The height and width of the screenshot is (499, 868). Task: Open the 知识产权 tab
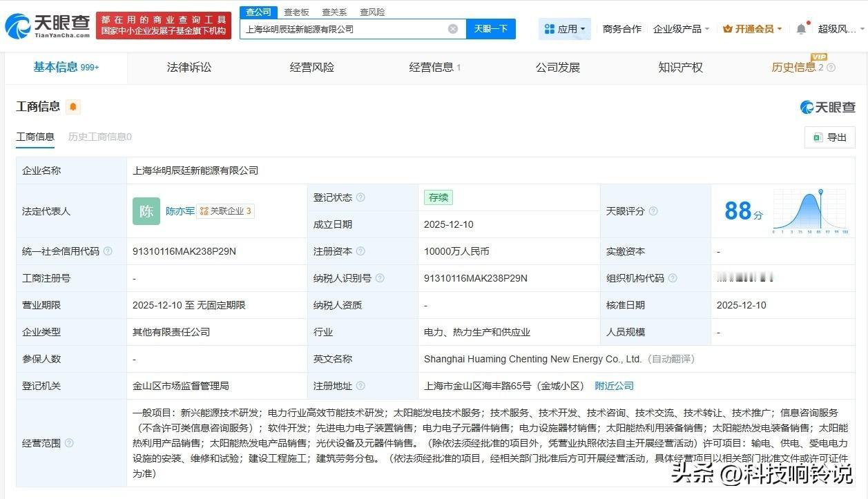680,67
